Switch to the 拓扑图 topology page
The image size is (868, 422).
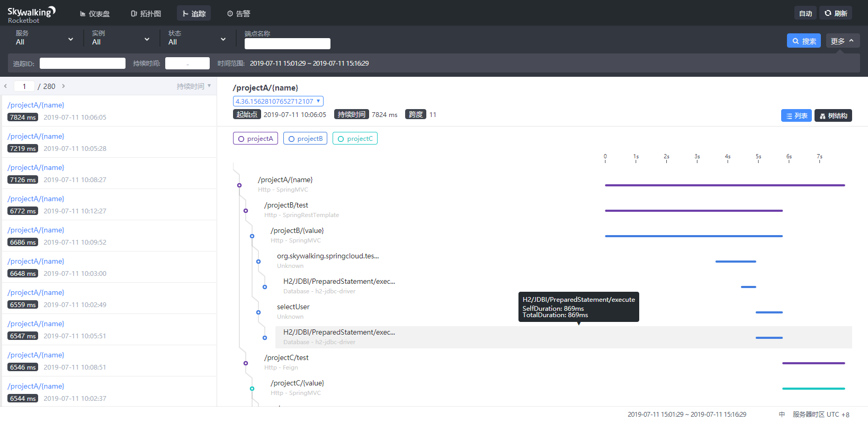click(x=146, y=14)
